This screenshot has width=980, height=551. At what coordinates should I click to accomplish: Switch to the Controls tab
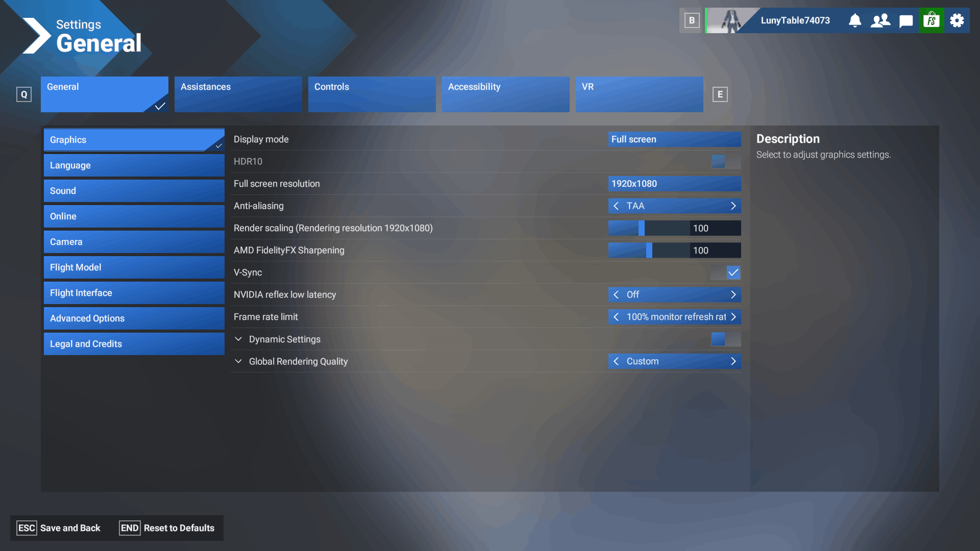click(x=372, y=94)
